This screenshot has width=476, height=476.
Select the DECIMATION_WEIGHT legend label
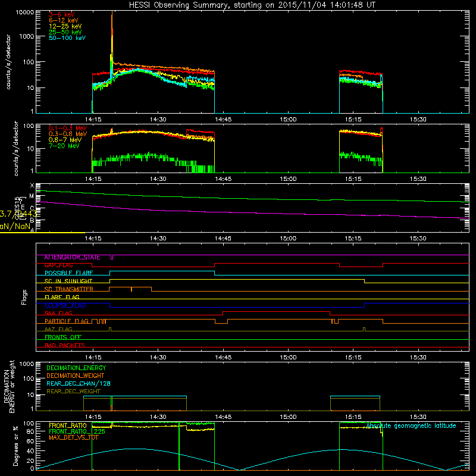point(76,376)
